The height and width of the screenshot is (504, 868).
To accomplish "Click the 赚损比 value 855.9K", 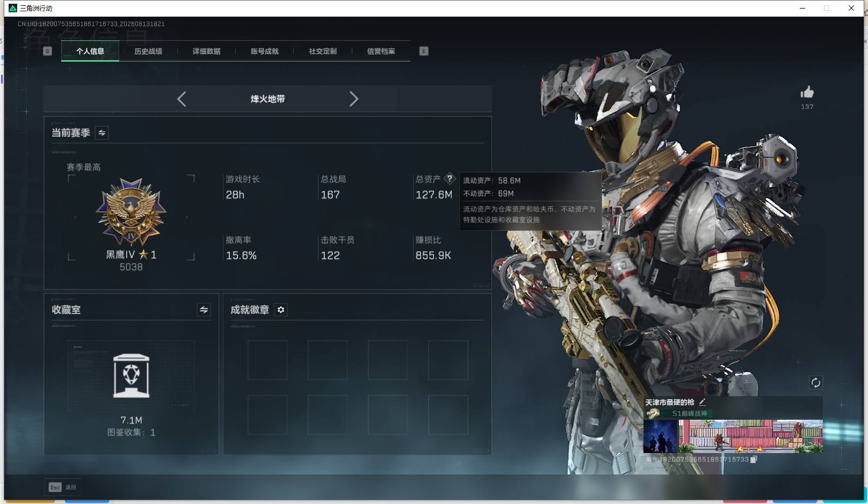I will click(433, 255).
